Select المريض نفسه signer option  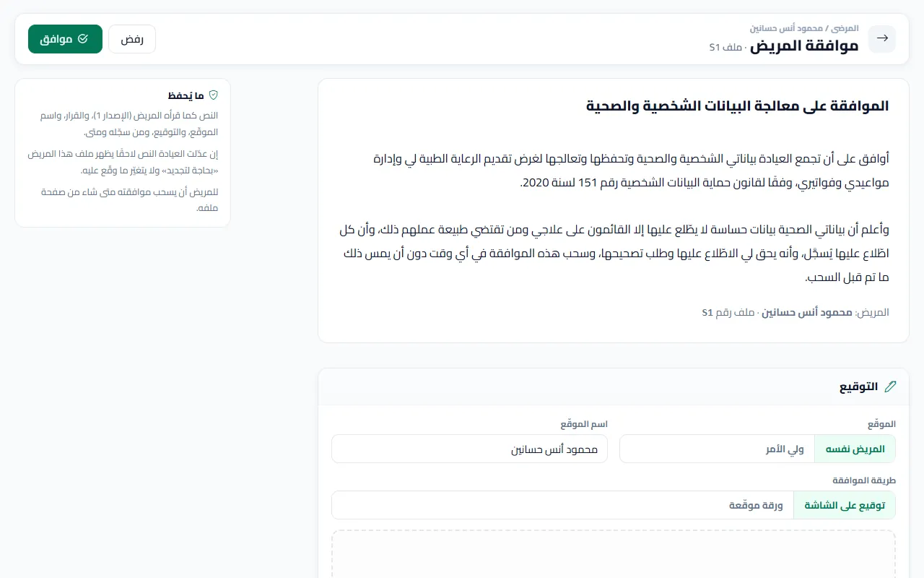coord(855,449)
